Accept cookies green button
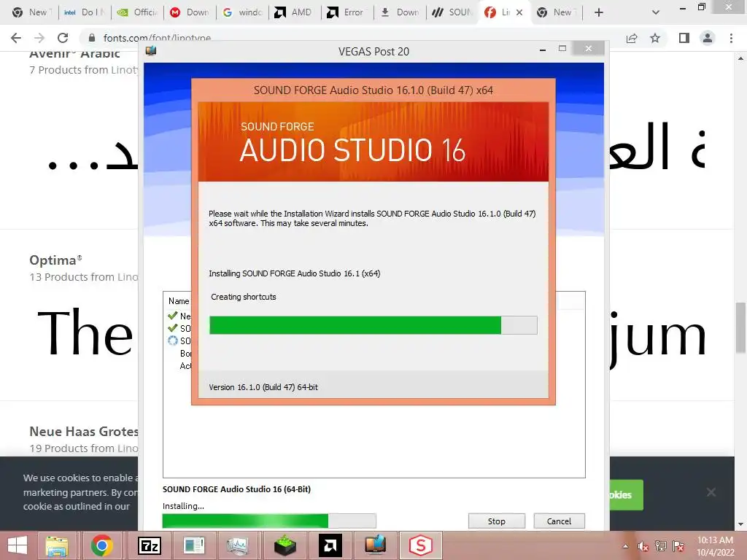The height and width of the screenshot is (560, 747). (x=627, y=495)
